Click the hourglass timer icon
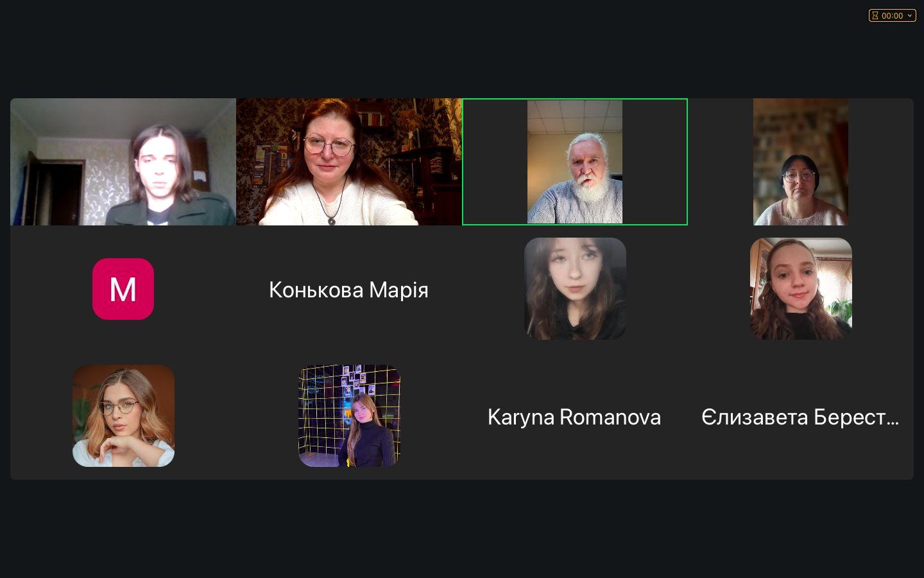This screenshot has height=578, width=924. click(x=875, y=15)
